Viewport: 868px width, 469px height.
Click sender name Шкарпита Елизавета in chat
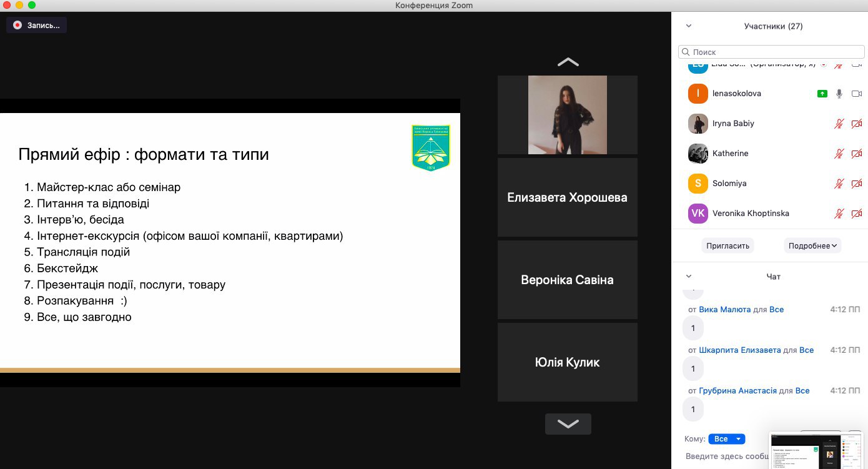click(740, 350)
